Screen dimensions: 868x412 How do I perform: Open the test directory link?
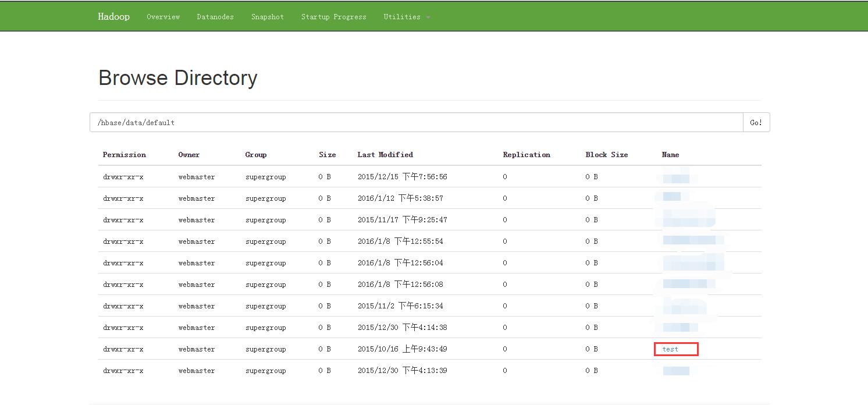pyautogui.click(x=670, y=349)
